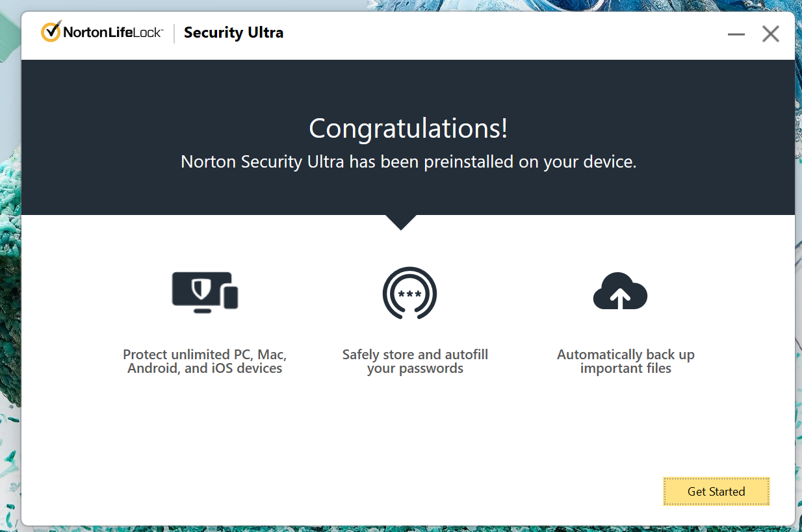
Task: Click the Norton yellow checkmark logo
Action: (x=51, y=32)
